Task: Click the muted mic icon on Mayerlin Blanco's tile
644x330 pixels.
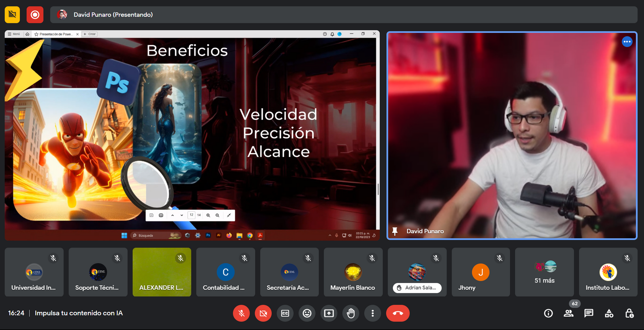Action: (372, 258)
